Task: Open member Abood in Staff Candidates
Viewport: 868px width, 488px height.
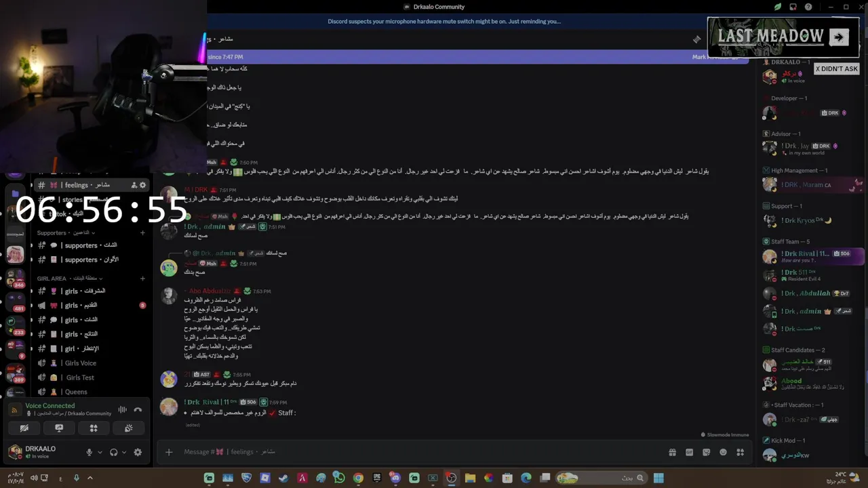Action: coord(812,383)
